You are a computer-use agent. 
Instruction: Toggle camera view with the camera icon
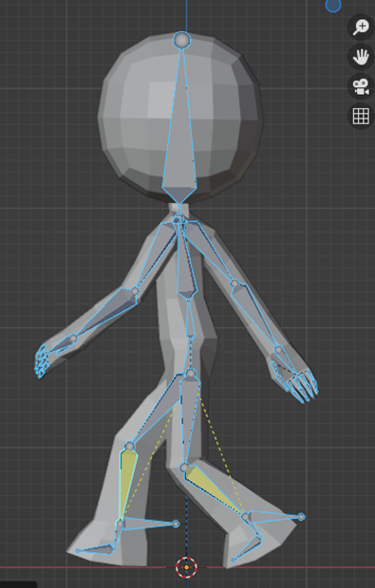(x=361, y=86)
